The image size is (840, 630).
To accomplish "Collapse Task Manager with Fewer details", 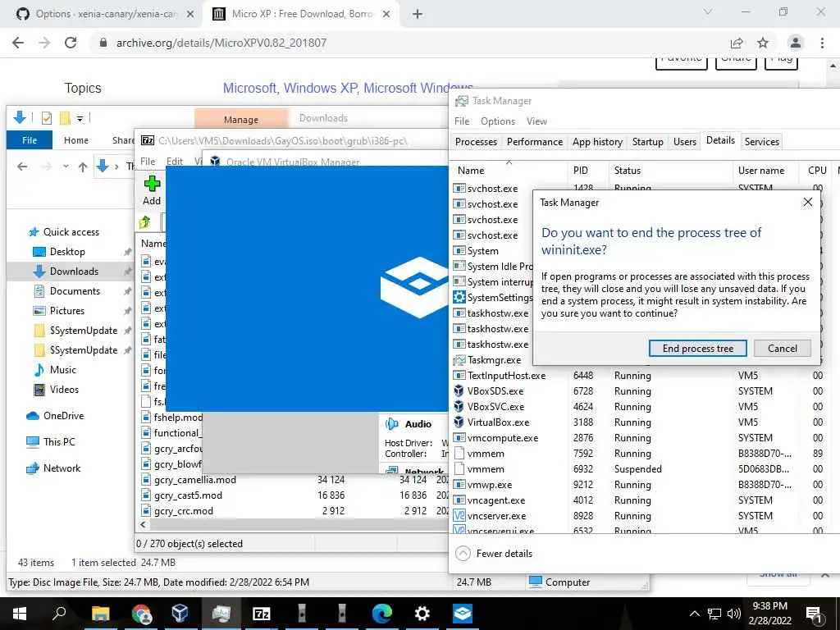I will [494, 554].
